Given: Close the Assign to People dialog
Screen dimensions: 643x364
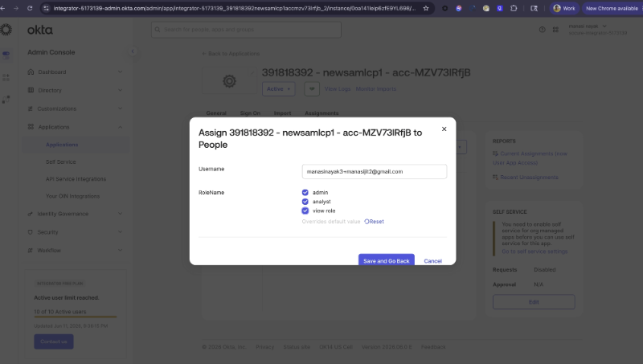Looking at the screenshot, I should [444, 129].
